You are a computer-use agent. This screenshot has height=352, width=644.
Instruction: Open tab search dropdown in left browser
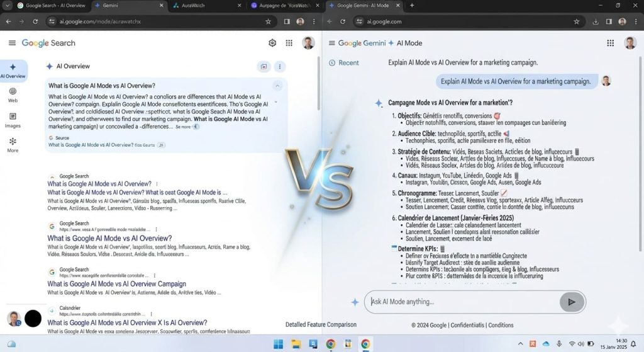[x=6, y=5]
